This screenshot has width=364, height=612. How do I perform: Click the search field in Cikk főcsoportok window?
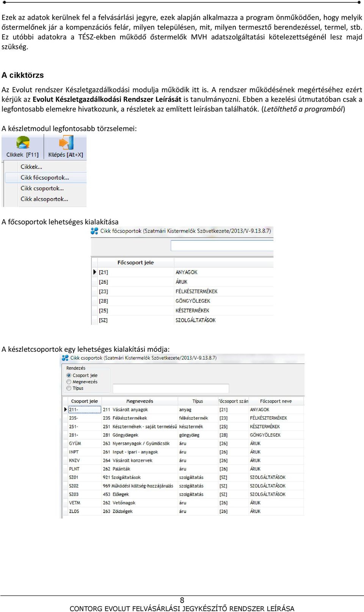(x=222, y=245)
